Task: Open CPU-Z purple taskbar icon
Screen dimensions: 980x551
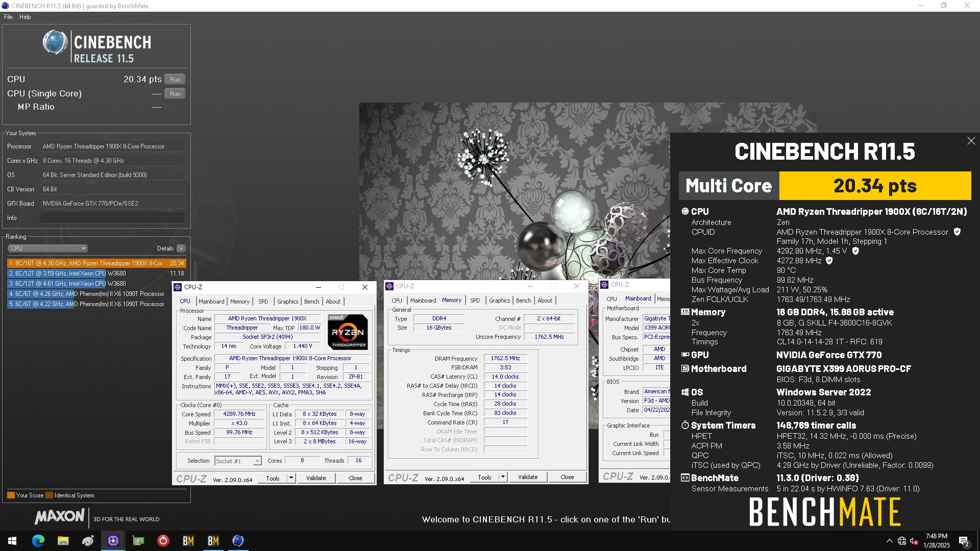Action: pos(113,541)
